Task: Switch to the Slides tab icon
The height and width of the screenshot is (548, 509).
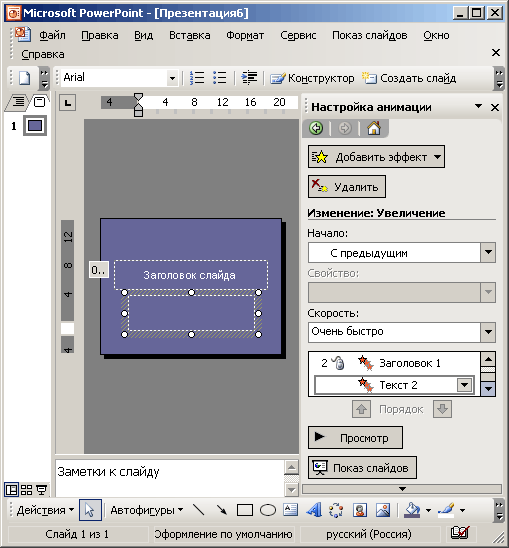Action: tap(39, 102)
